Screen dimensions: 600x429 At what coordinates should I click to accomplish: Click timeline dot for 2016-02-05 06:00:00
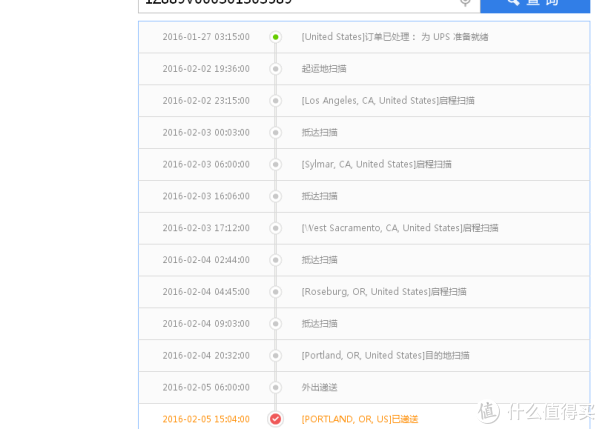tap(276, 388)
